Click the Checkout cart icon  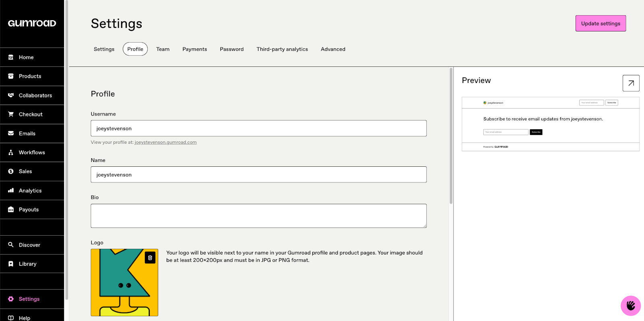pyautogui.click(x=11, y=114)
